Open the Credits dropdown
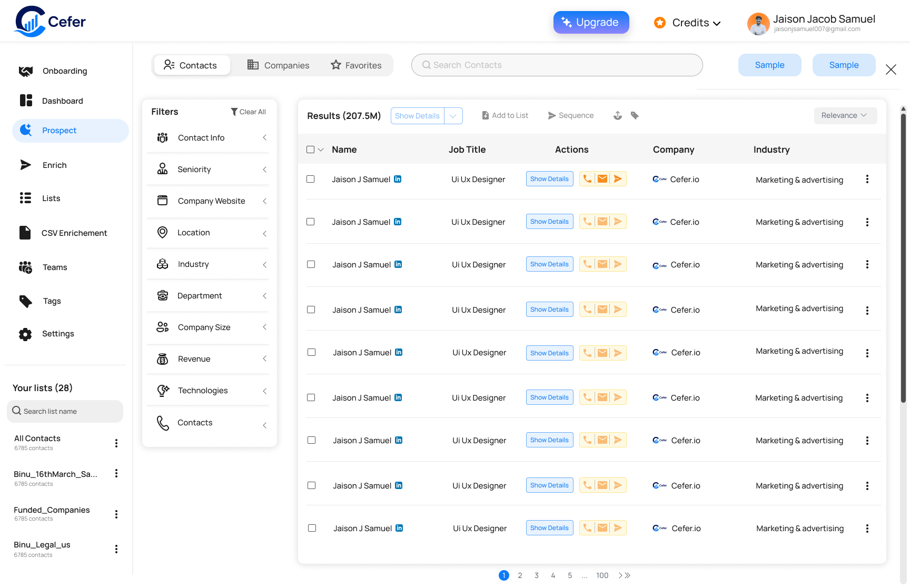 point(687,23)
